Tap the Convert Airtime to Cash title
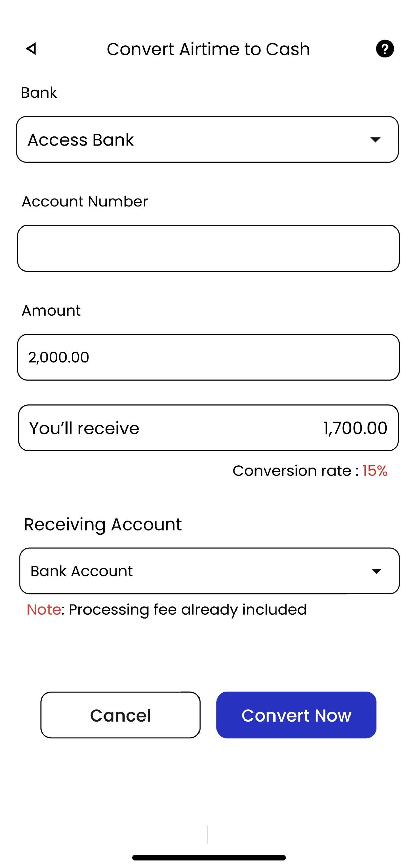The image size is (416, 868). [208, 49]
